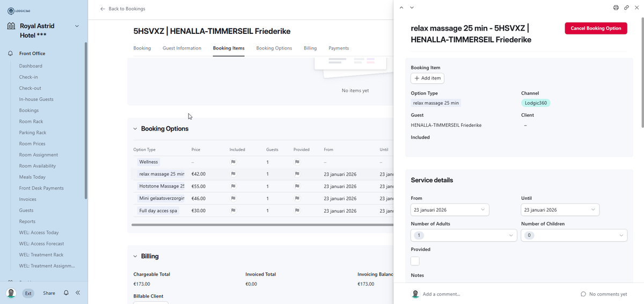This screenshot has height=304, width=644.
Task: Click the booking options horizontal scrollbar
Action: point(263,225)
